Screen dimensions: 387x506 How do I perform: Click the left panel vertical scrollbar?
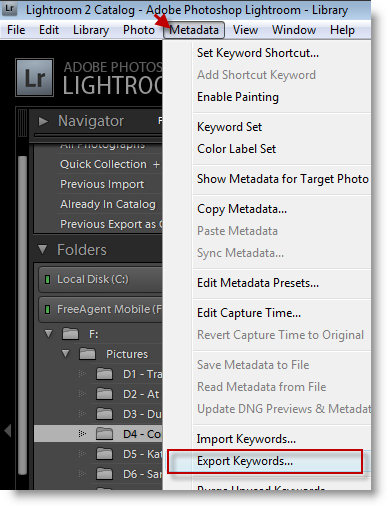(22, 315)
